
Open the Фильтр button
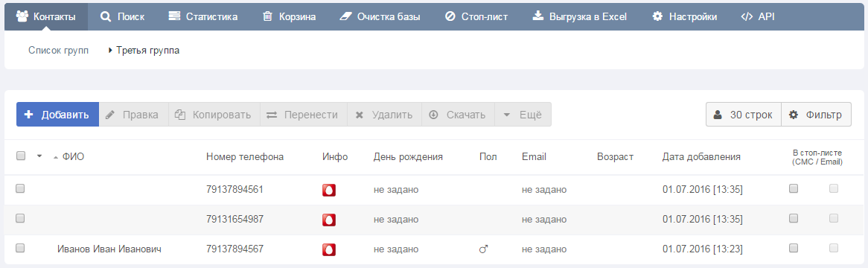817,115
